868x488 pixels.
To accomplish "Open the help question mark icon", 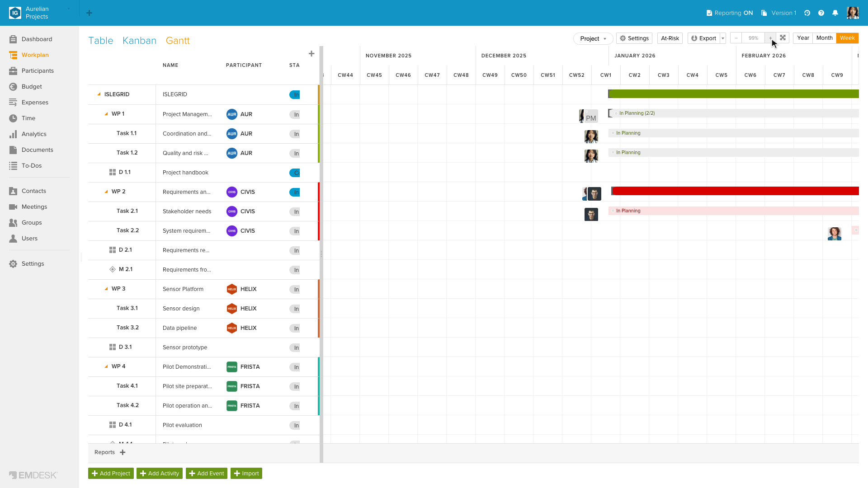I will click(821, 13).
